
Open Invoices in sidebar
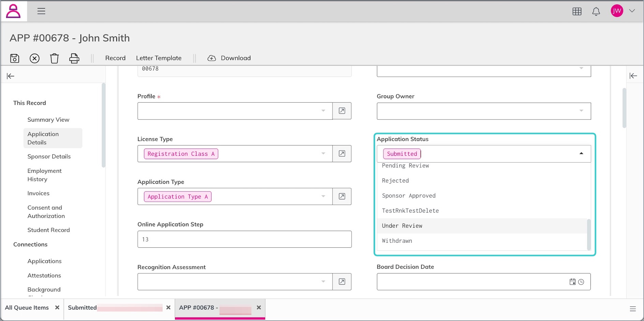[x=39, y=193]
